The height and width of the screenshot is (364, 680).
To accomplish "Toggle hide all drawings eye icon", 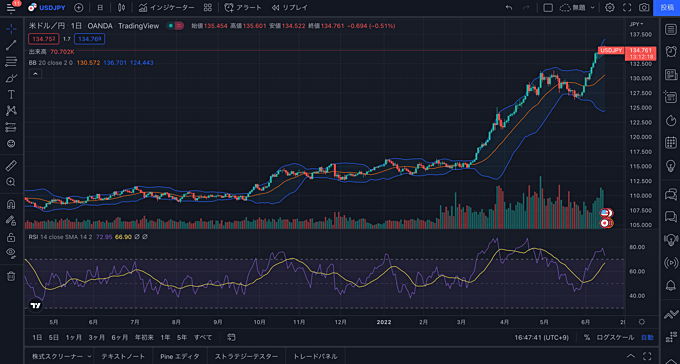I will [x=11, y=253].
